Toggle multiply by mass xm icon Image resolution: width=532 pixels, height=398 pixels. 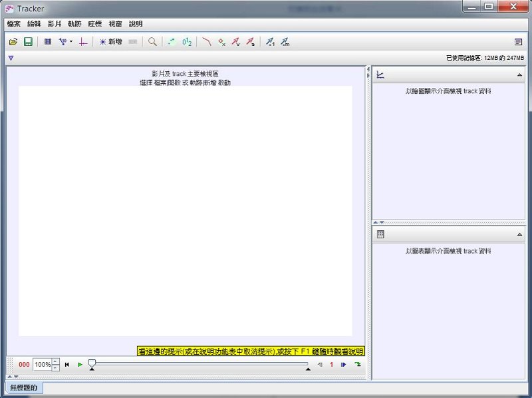tap(285, 42)
